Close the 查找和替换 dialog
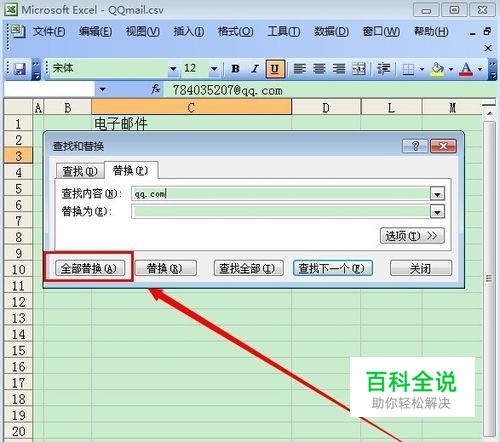Screen dimensions: 500x442 click(x=443, y=146)
